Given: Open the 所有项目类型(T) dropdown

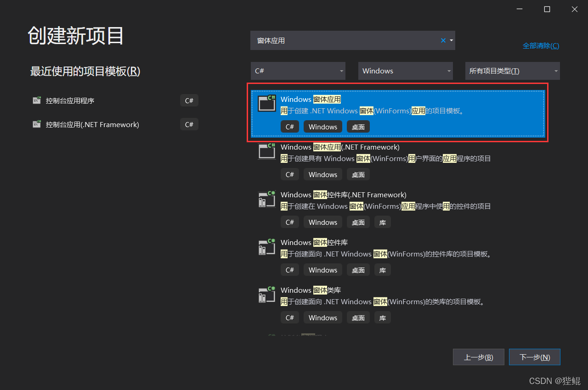Looking at the screenshot, I should click(x=512, y=71).
